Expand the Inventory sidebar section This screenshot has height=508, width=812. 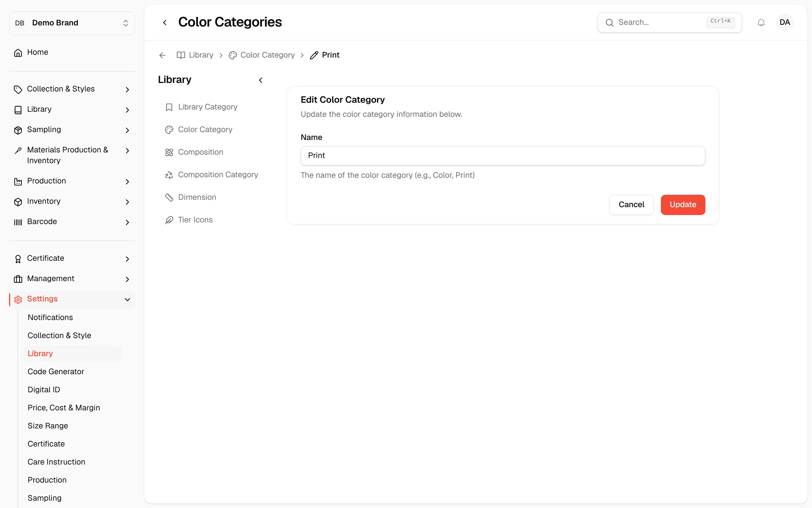tap(72, 202)
